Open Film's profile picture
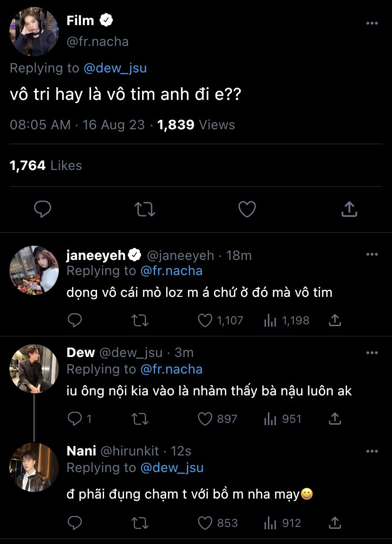 [34, 32]
